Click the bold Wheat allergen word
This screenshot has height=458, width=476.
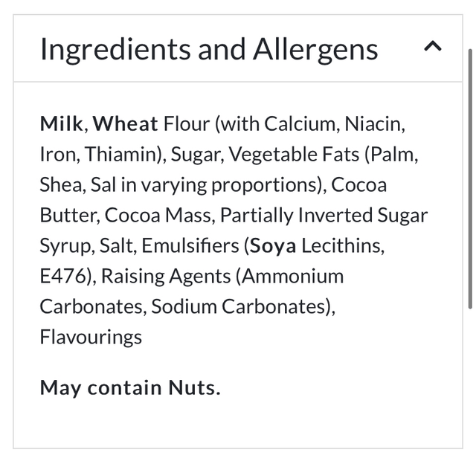(x=126, y=123)
